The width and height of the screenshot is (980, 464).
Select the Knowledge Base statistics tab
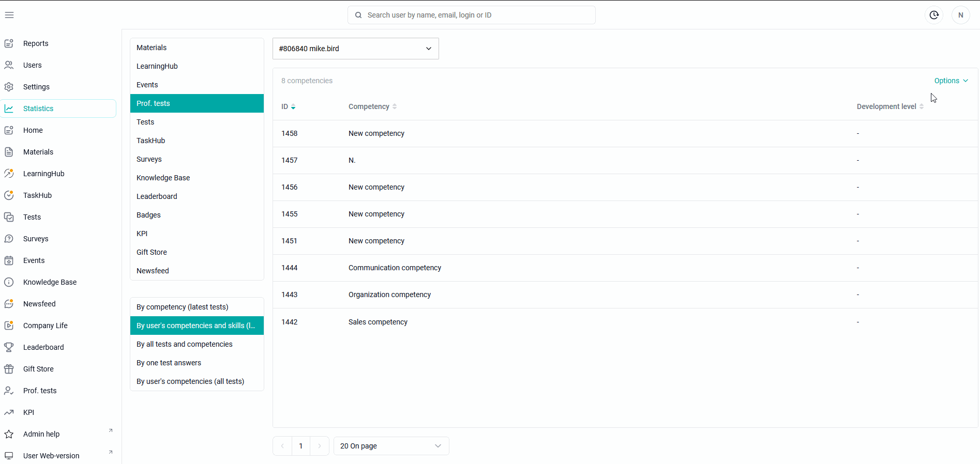pyautogui.click(x=197, y=178)
